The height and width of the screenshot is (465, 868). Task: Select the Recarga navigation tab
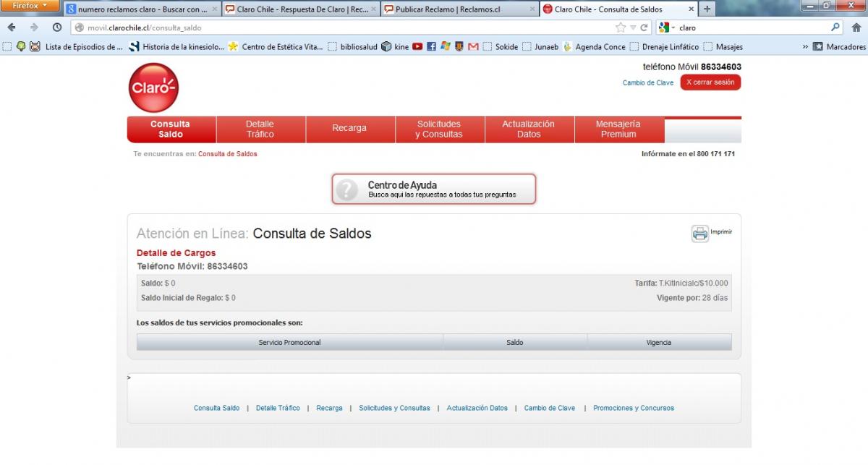click(x=349, y=129)
